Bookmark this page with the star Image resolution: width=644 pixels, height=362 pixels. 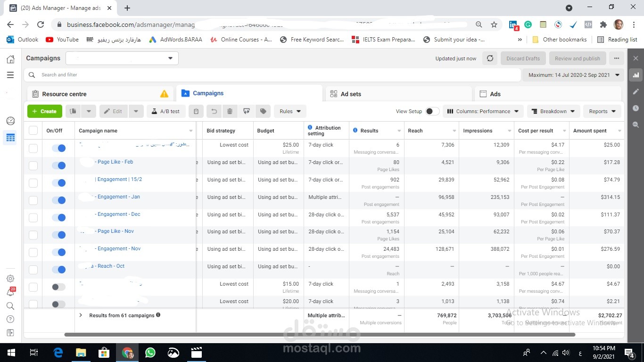click(494, 25)
